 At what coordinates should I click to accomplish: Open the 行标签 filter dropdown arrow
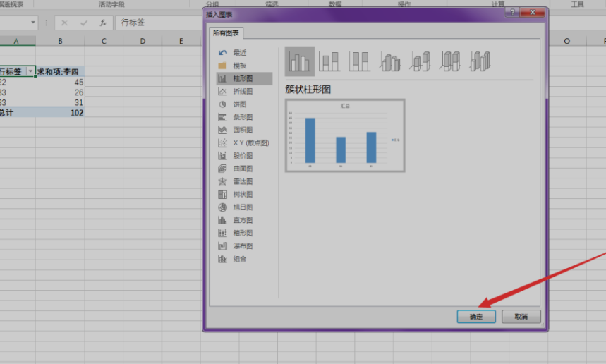30,71
